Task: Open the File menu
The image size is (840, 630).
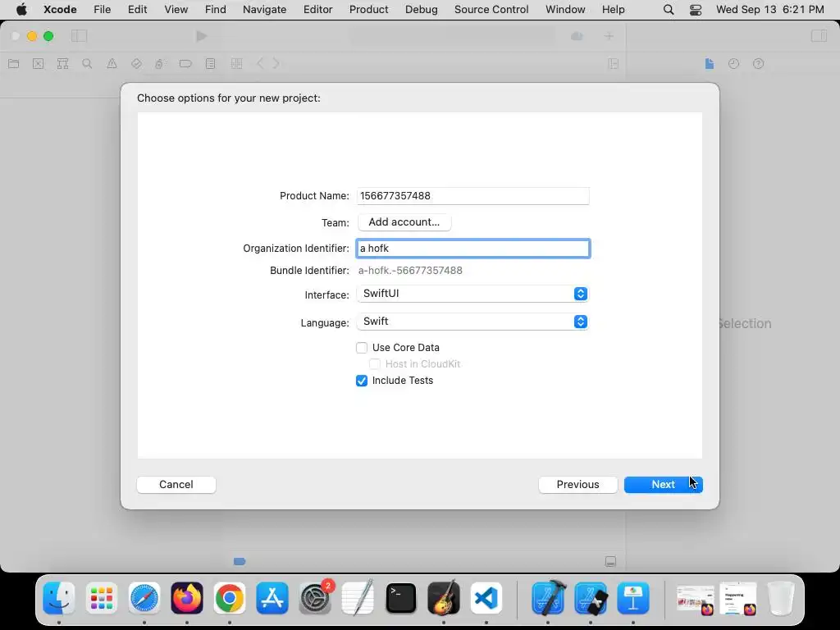Action: click(x=102, y=9)
